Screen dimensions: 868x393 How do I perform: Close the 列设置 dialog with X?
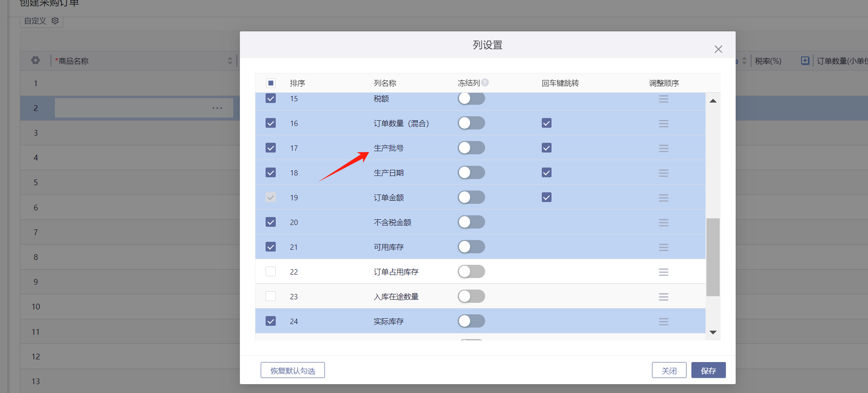click(718, 49)
